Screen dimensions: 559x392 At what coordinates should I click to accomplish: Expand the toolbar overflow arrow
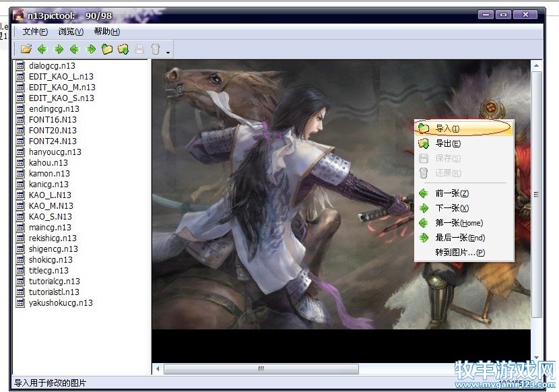tap(168, 53)
